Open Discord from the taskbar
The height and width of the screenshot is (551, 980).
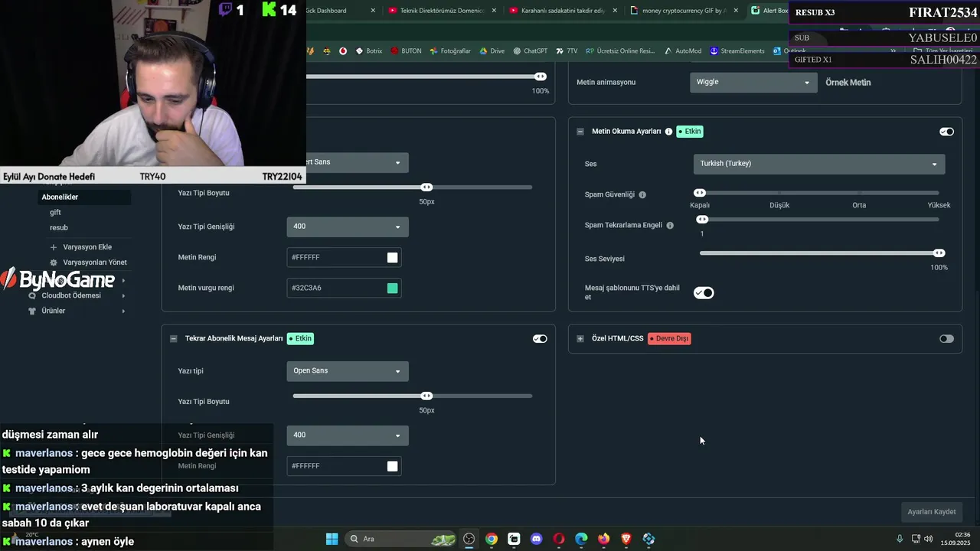536,539
